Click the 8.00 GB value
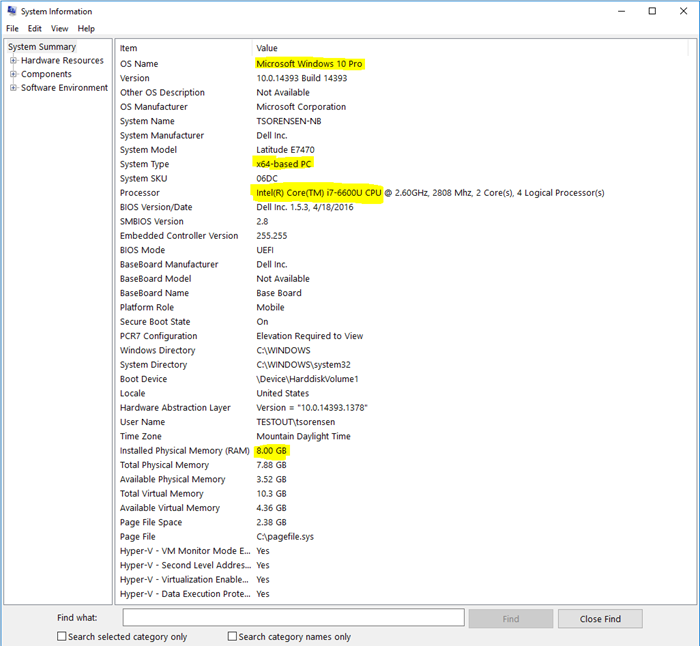700x646 pixels. point(271,450)
